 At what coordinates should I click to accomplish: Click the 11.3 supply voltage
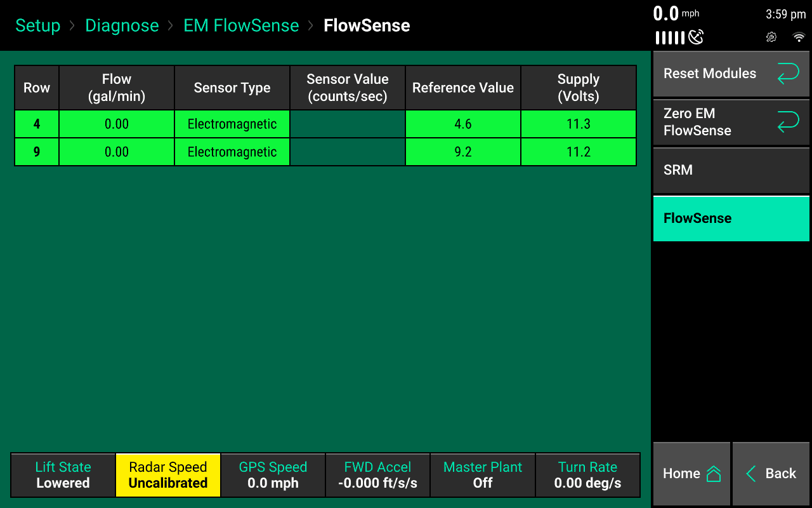579,124
